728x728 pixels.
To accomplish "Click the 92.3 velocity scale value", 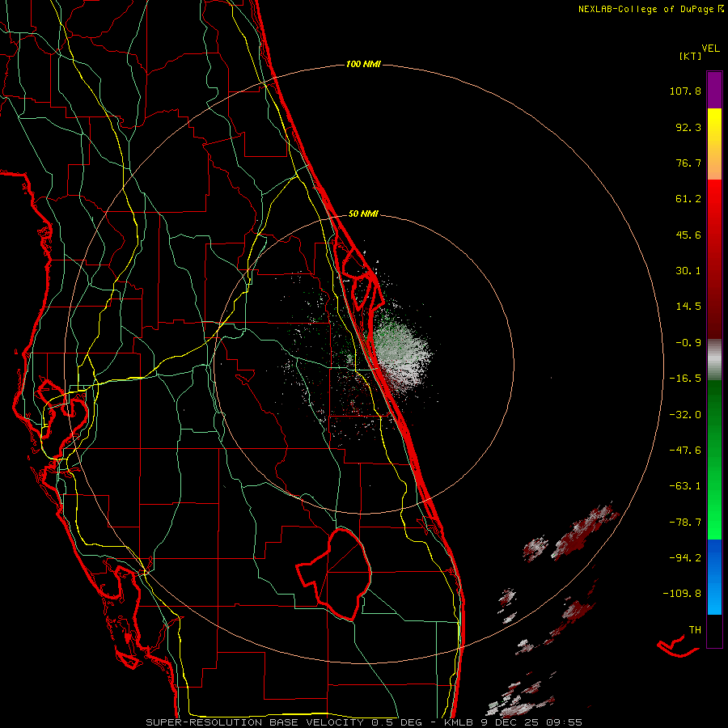I will 688,127.
